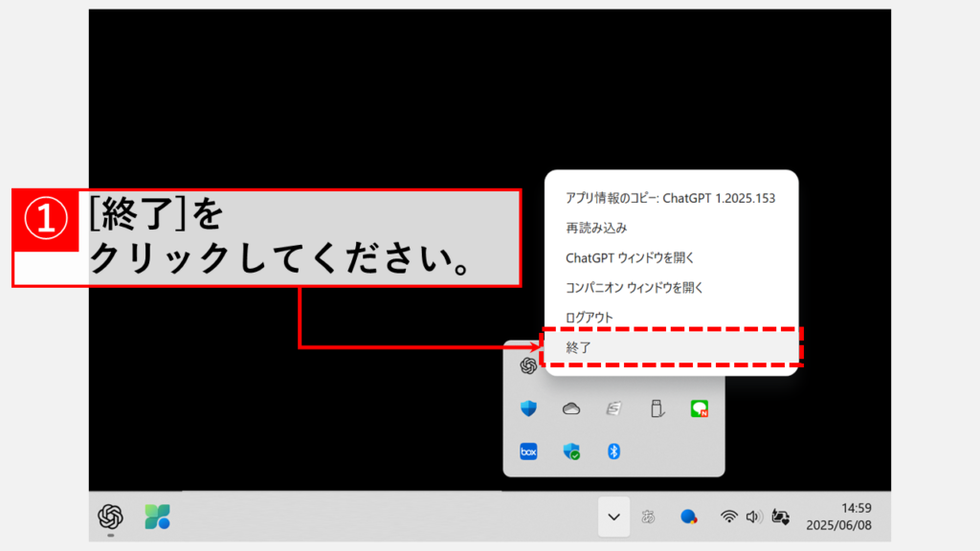
Task: Collapse the hidden icons chevron in taskbar
Action: coord(614,517)
